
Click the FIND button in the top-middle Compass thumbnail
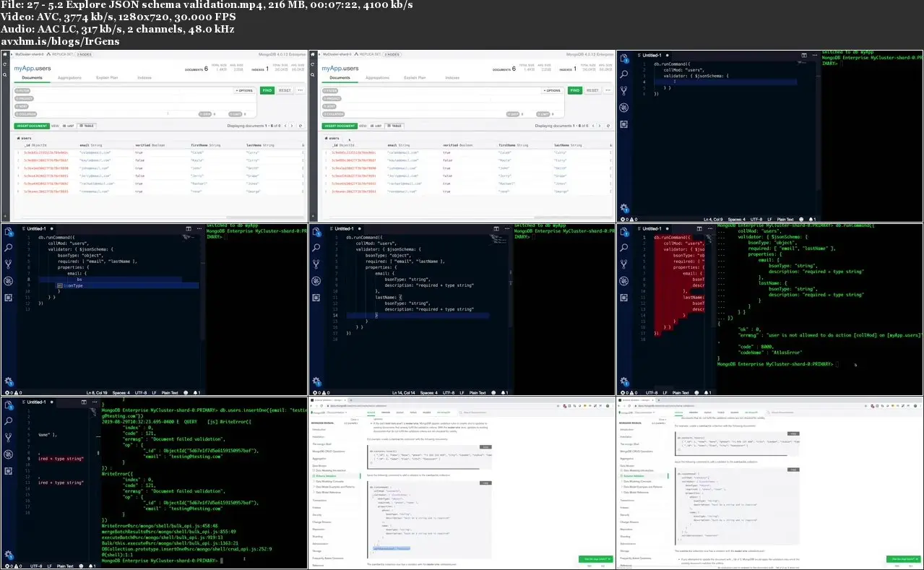pyautogui.click(x=574, y=90)
